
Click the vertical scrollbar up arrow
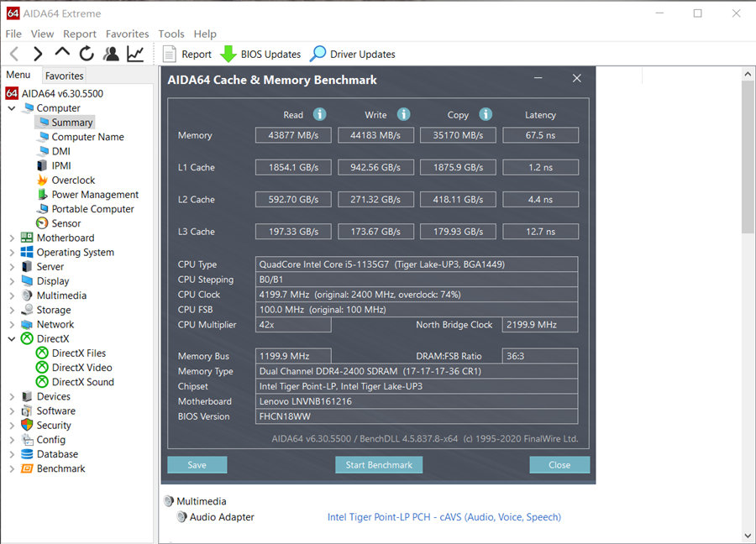[748, 74]
